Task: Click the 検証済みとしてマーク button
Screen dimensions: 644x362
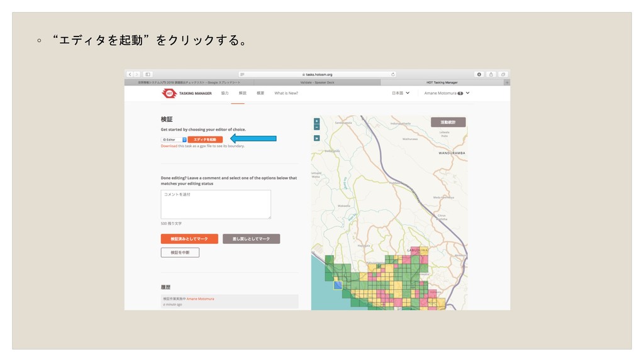Action: tap(189, 239)
